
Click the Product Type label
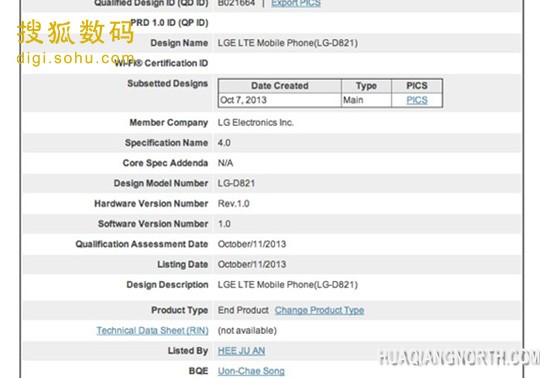tap(180, 310)
